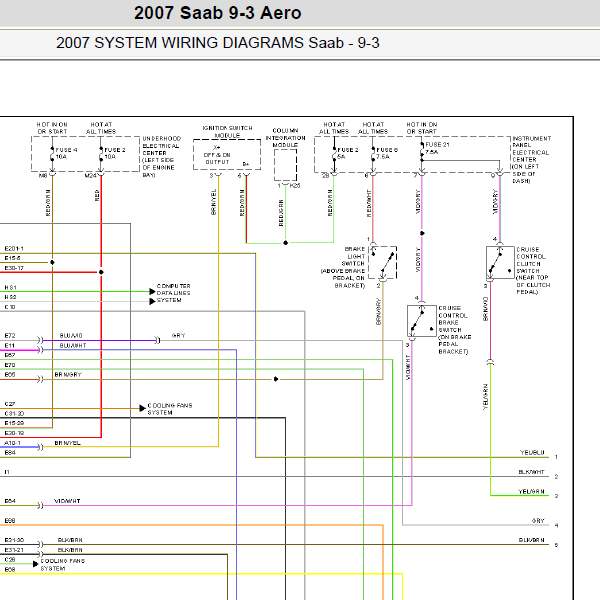600x600 pixels.
Task: Click the '2007 Saab 9-3 Aero' title
Action: 217,13
